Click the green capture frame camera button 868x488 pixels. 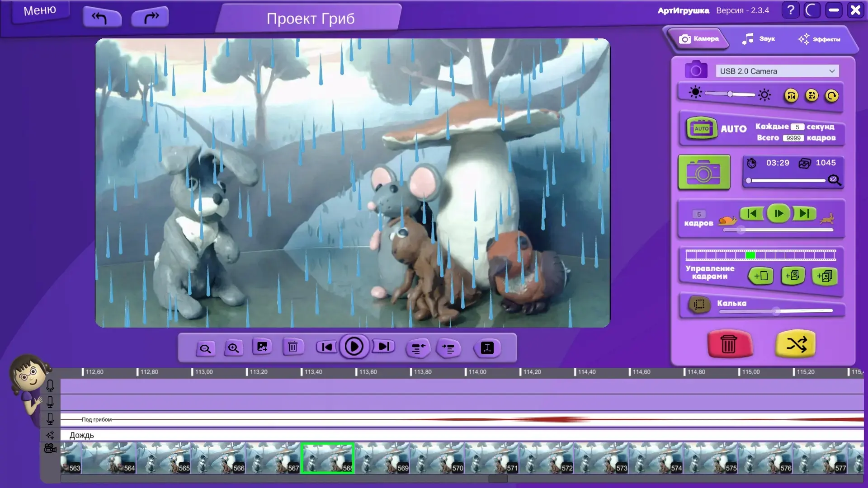click(704, 173)
